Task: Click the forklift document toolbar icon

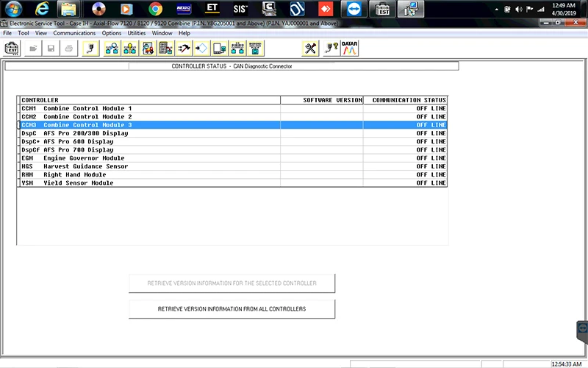Action: click(148, 49)
